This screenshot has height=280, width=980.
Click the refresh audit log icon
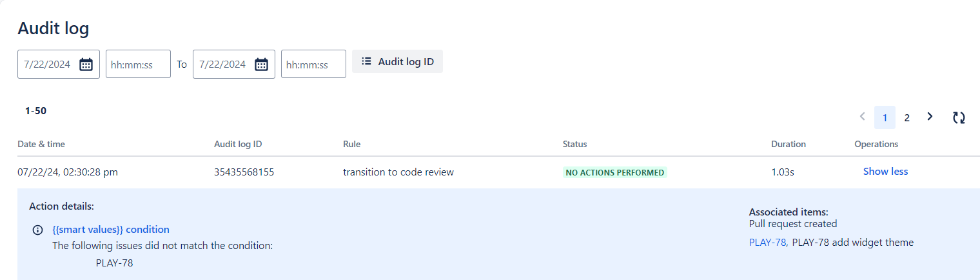pyautogui.click(x=959, y=117)
